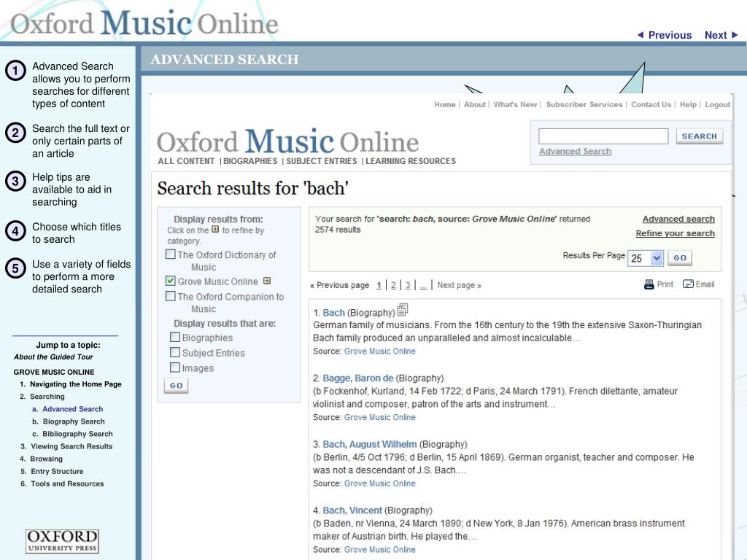Jump to Navigating the Home Page topic
The width and height of the screenshot is (747, 560).
(76, 384)
